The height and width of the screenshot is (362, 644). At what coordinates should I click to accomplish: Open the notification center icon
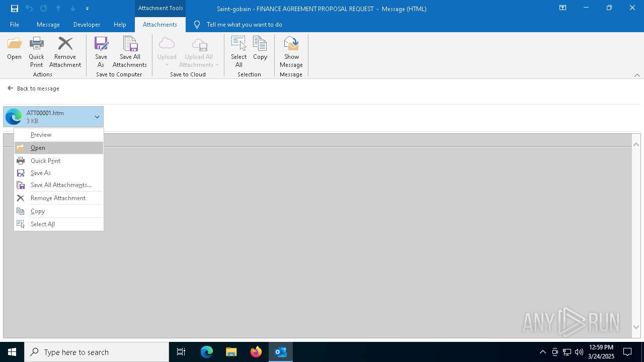(627, 352)
